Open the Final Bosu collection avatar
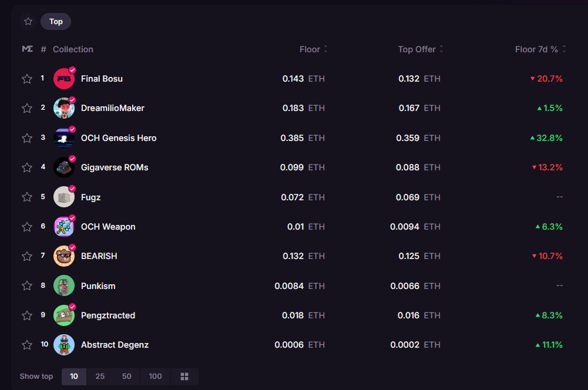Image resolution: width=588 pixels, height=390 pixels. (63, 78)
